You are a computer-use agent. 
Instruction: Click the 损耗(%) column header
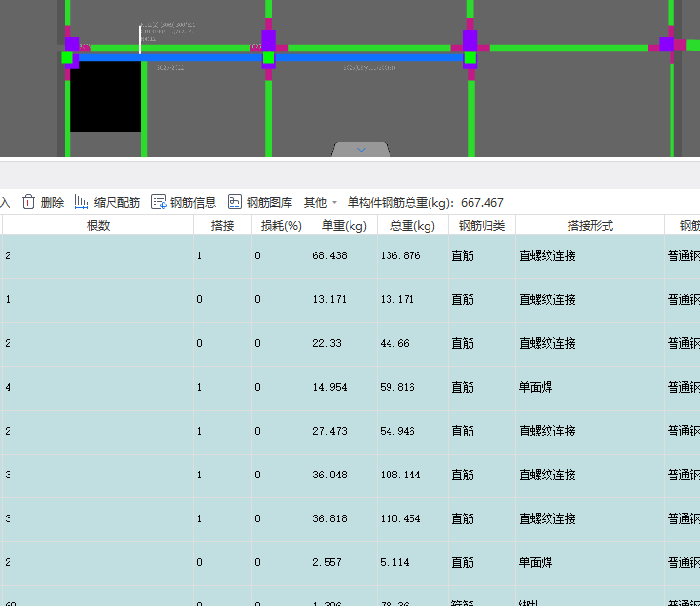(281, 226)
